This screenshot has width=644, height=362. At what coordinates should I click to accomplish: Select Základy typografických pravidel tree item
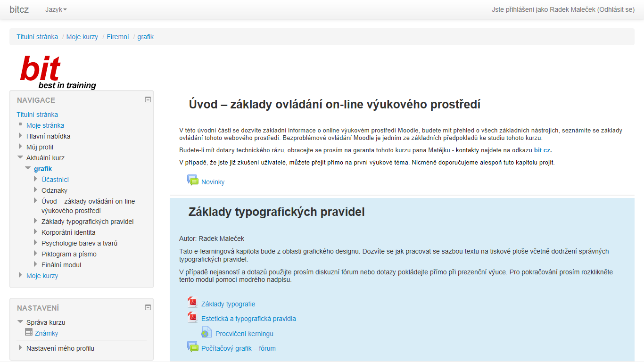click(x=88, y=222)
